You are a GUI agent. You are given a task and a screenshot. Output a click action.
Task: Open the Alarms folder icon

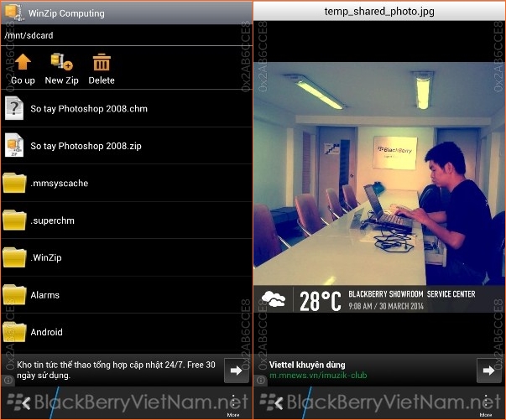point(14,294)
